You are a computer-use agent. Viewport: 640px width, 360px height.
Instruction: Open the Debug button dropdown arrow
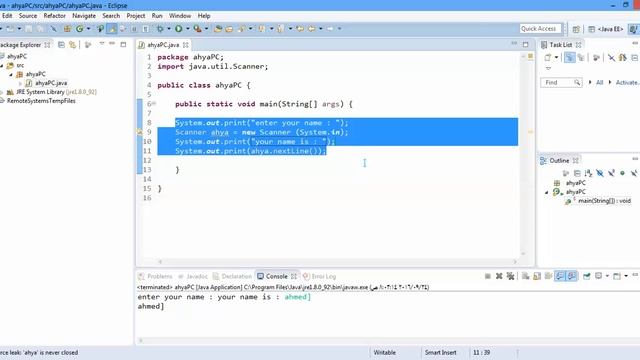pos(169,29)
